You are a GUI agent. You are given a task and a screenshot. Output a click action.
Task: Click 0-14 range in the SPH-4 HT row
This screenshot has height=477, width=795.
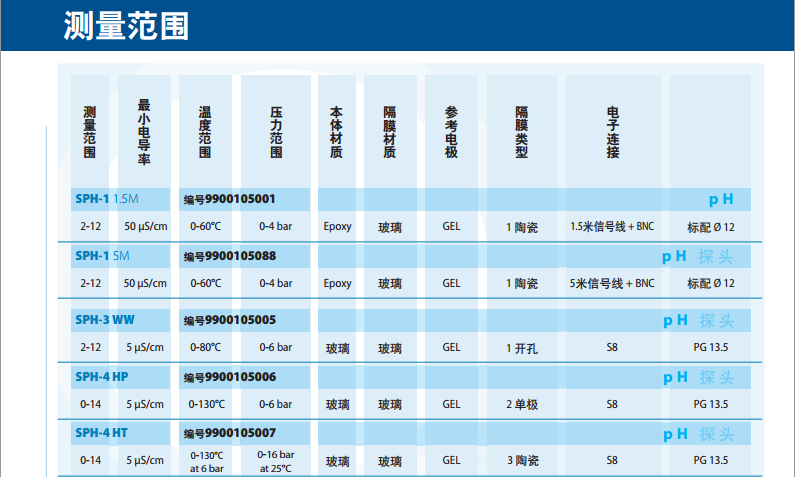click(90, 460)
